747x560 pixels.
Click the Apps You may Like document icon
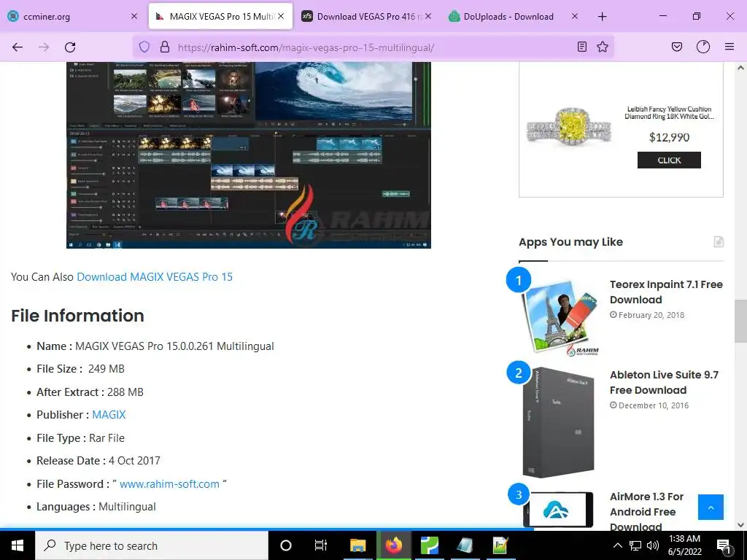[x=719, y=242]
